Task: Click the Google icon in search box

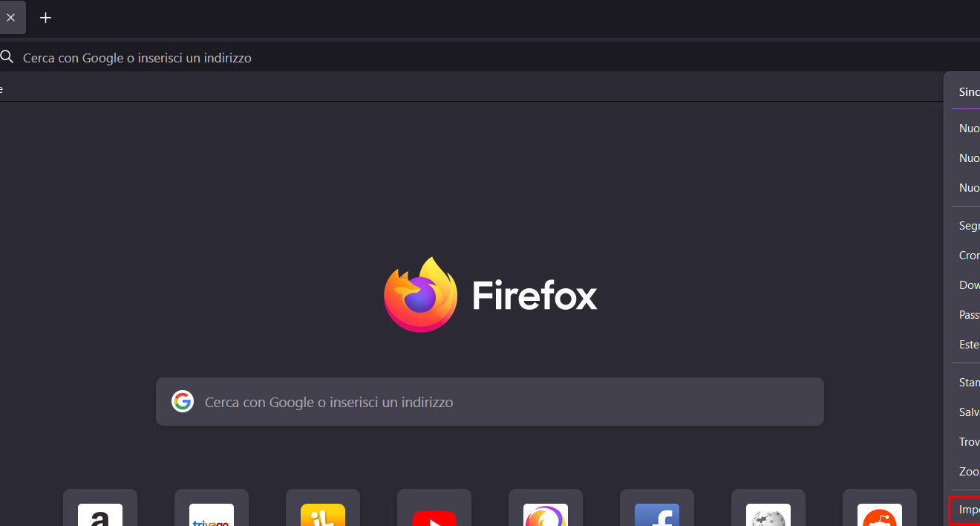Action: (x=183, y=402)
